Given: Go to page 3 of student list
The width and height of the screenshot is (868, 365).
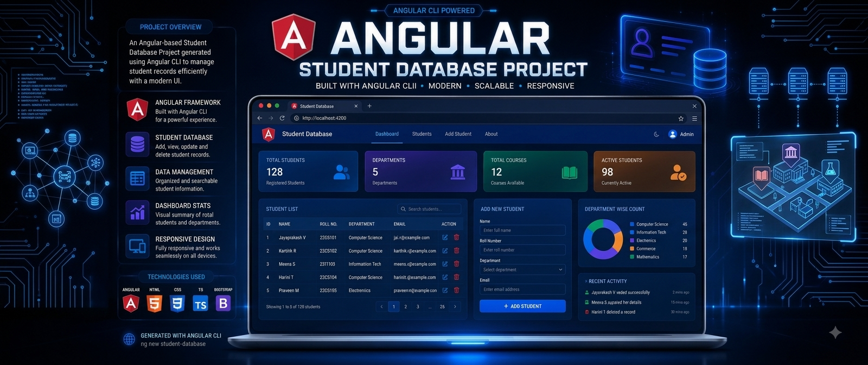Looking at the screenshot, I should click(x=418, y=306).
